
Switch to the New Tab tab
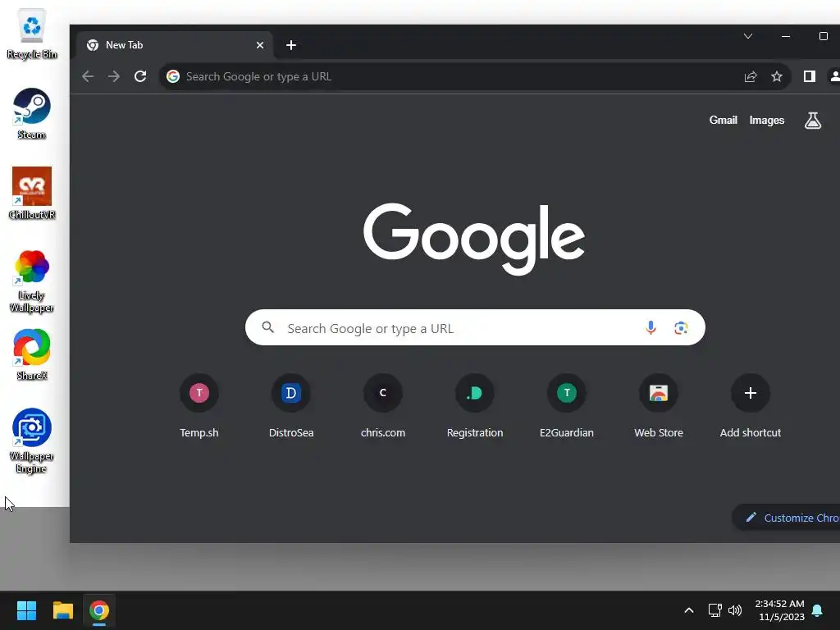[x=174, y=46]
